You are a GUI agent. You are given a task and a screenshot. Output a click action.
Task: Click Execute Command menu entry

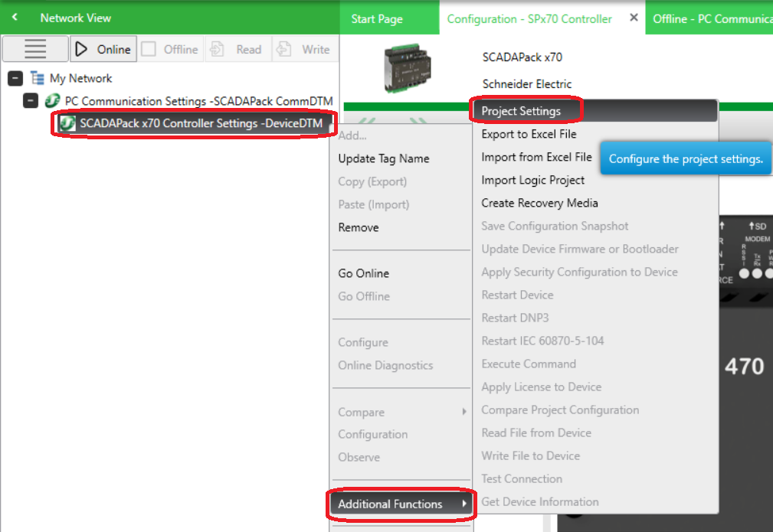point(595,364)
